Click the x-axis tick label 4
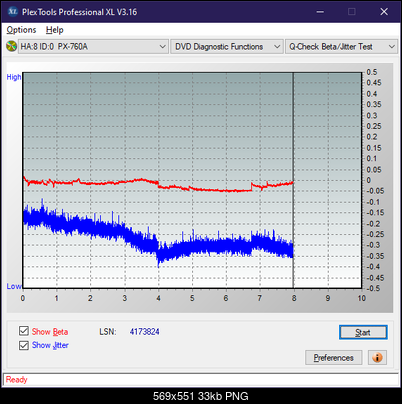Viewport: 402px width, 404px height. pyautogui.click(x=158, y=298)
